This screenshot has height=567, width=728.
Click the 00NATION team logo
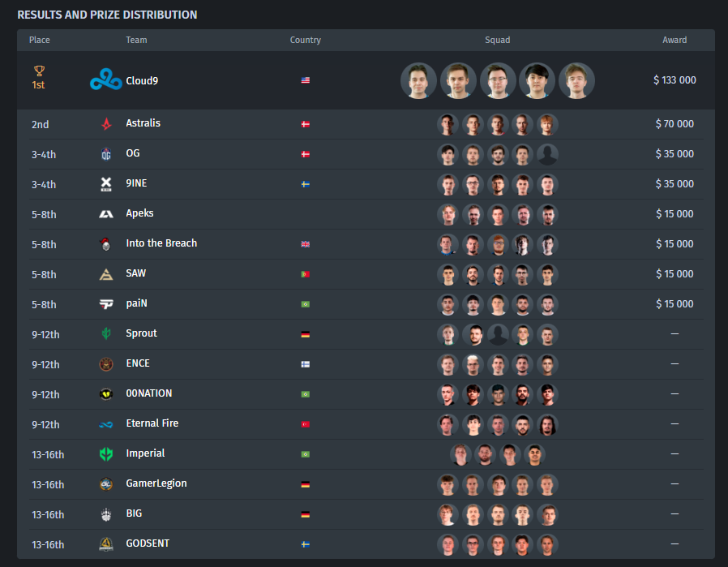(106, 394)
